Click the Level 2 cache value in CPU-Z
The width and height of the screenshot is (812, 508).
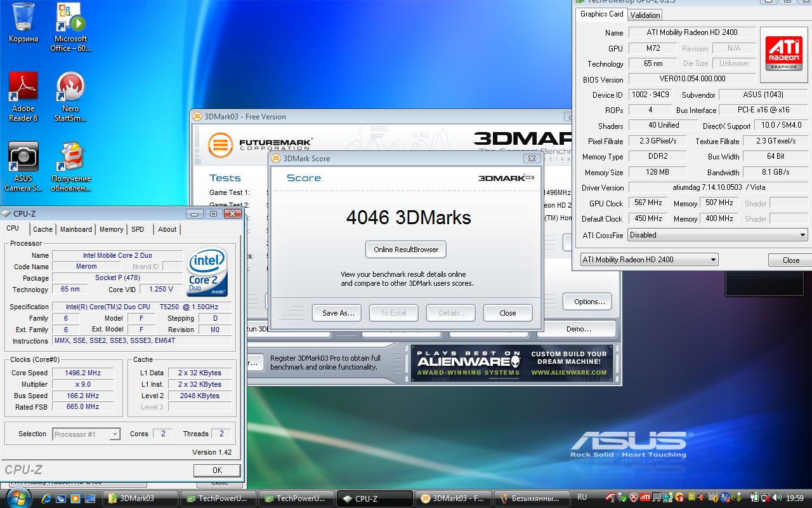coord(199,396)
